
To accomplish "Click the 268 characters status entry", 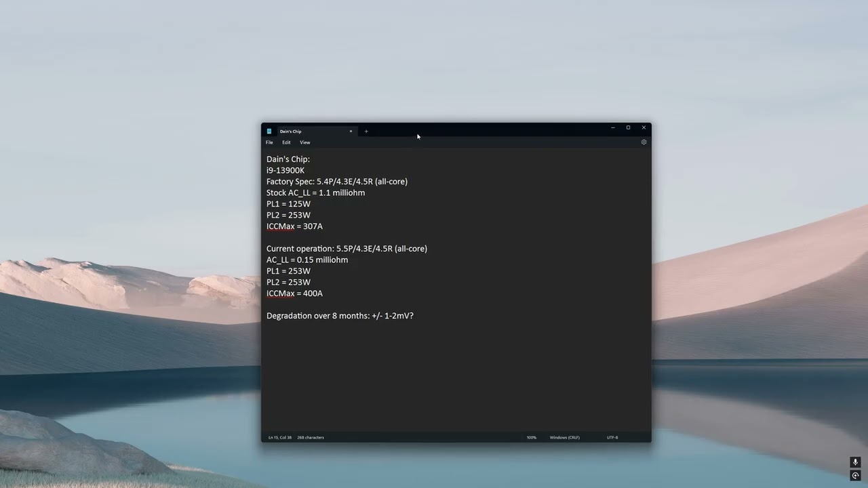I will (311, 437).
